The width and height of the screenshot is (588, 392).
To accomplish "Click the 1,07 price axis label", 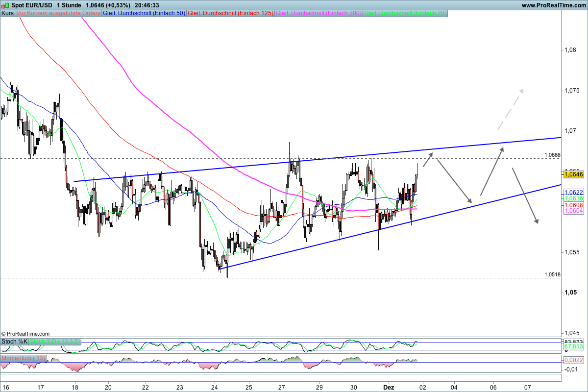I will (570, 131).
